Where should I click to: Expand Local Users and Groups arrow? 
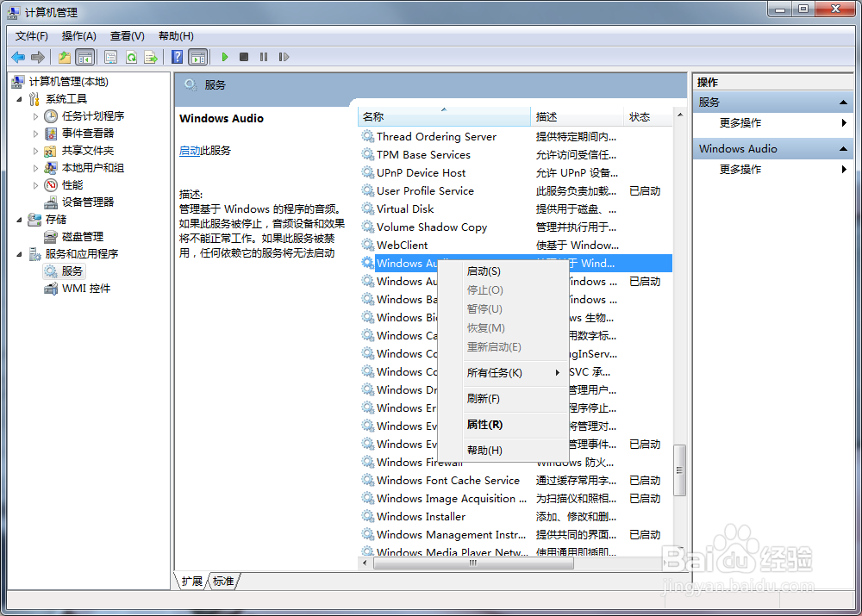(35, 168)
